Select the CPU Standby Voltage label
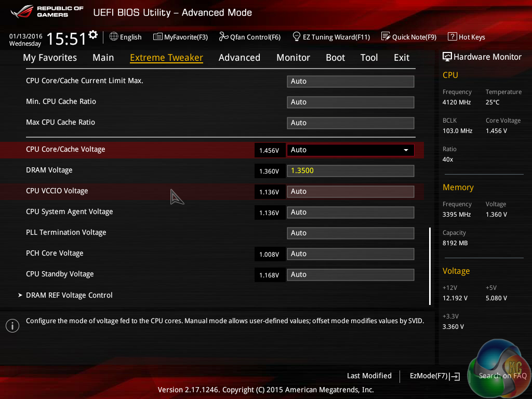 (x=60, y=274)
